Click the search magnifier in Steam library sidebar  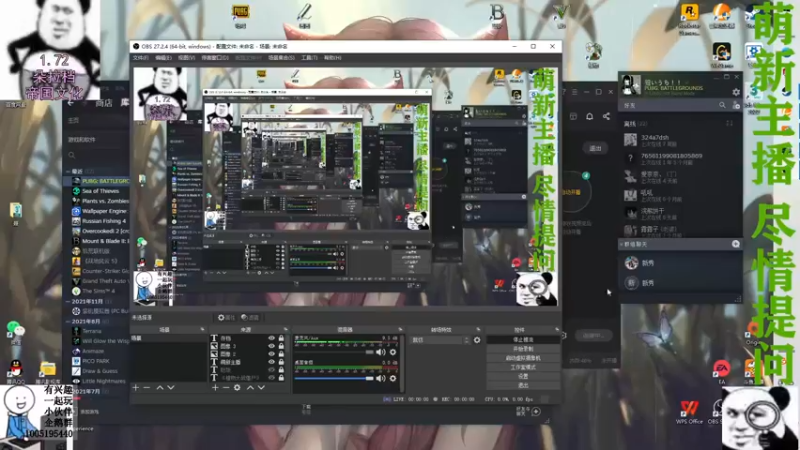[72, 155]
